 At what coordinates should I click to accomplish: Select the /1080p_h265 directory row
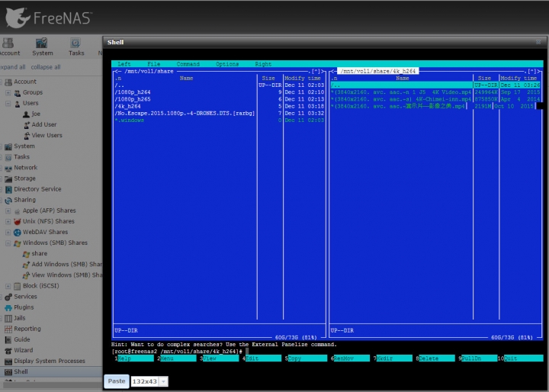point(219,99)
